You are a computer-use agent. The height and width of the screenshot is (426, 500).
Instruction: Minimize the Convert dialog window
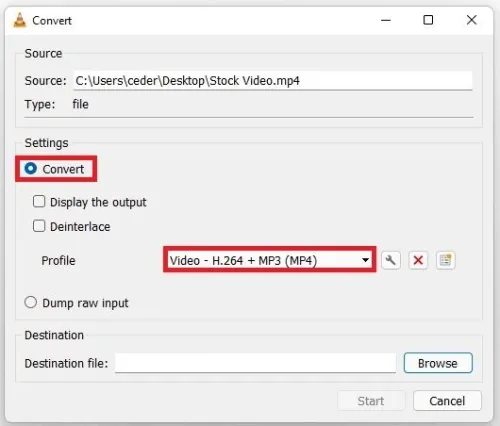[386, 20]
